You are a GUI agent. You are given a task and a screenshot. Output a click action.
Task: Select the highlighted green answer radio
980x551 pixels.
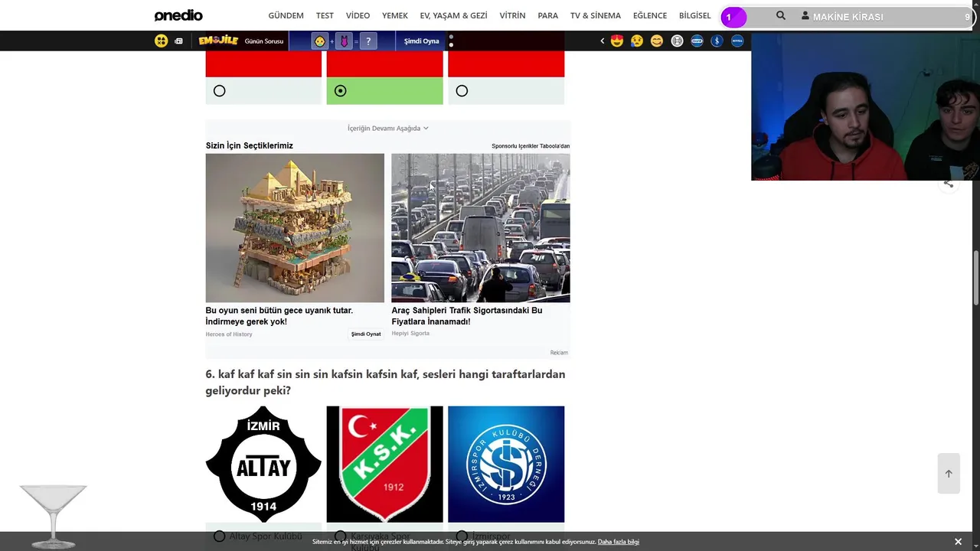click(341, 91)
